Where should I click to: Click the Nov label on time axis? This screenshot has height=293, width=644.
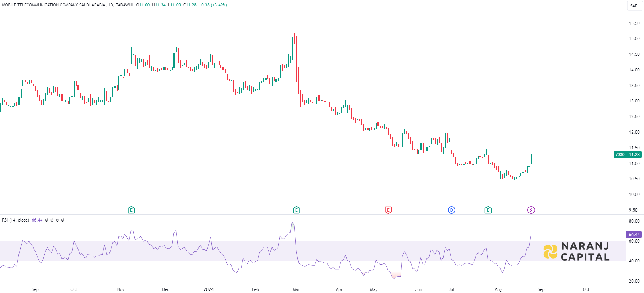121,289
